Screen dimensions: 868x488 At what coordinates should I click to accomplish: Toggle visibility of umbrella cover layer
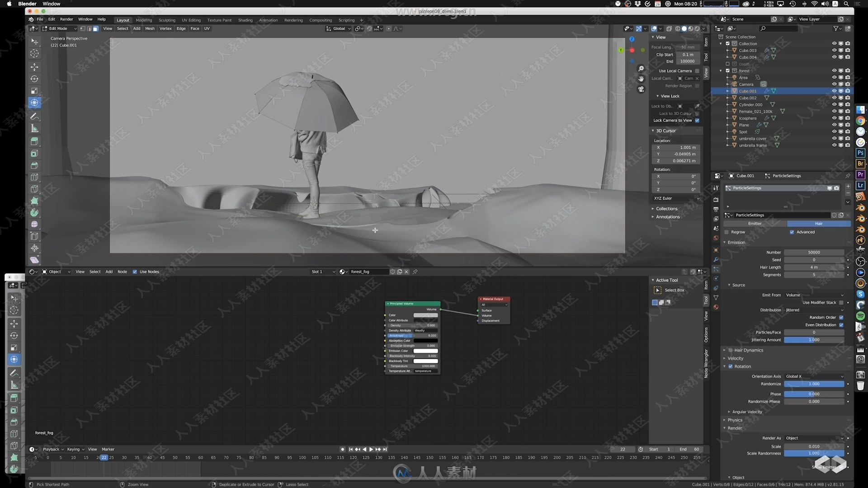834,138
